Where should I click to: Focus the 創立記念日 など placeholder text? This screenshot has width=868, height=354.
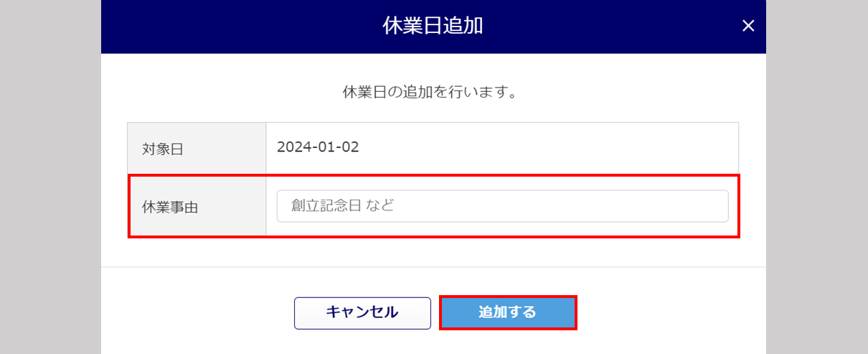tap(343, 206)
